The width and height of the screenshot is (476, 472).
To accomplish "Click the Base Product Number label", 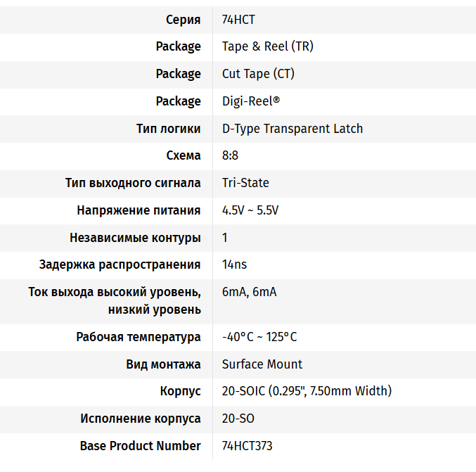I will tap(140, 446).
